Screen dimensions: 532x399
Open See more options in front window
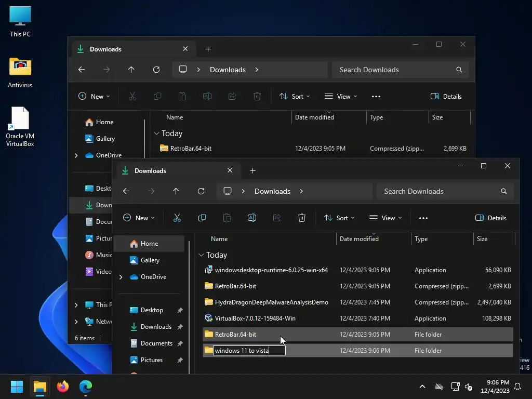pos(423,218)
